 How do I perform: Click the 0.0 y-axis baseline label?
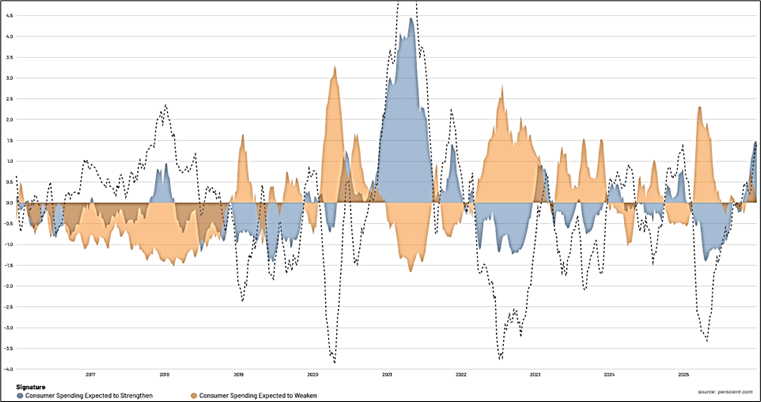coord(9,203)
